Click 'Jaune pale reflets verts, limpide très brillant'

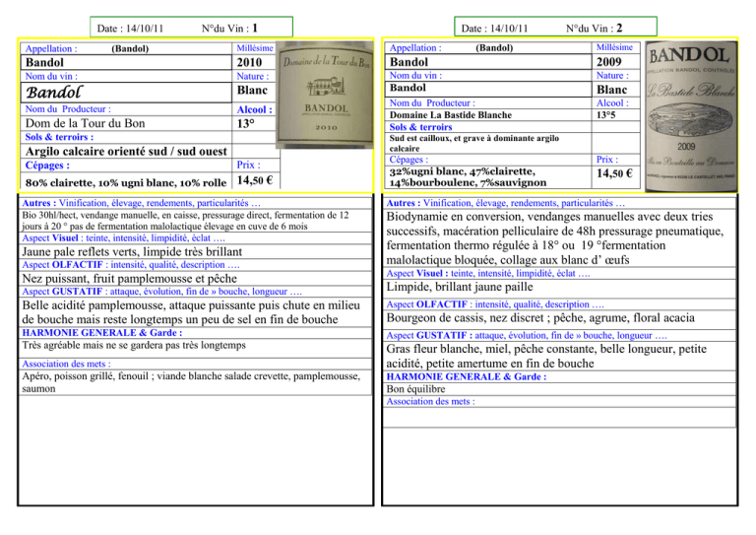pyautogui.click(x=132, y=252)
